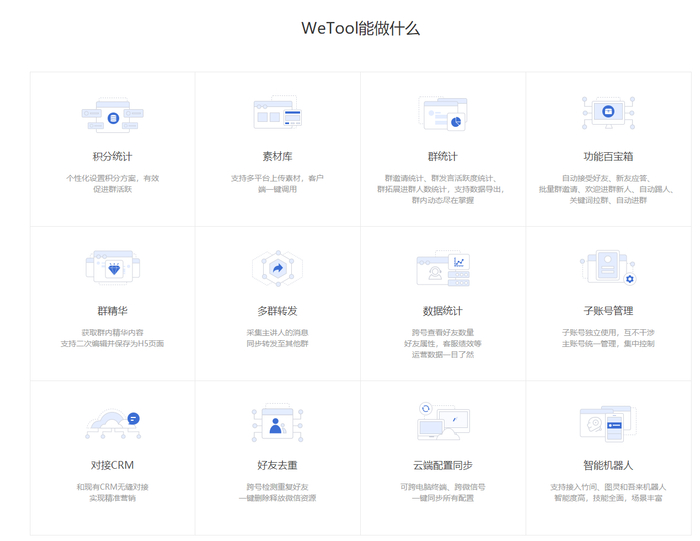Image resolution: width=700 pixels, height=541 pixels.
Task: Click the 积分统计 description text
Action: click(x=112, y=183)
